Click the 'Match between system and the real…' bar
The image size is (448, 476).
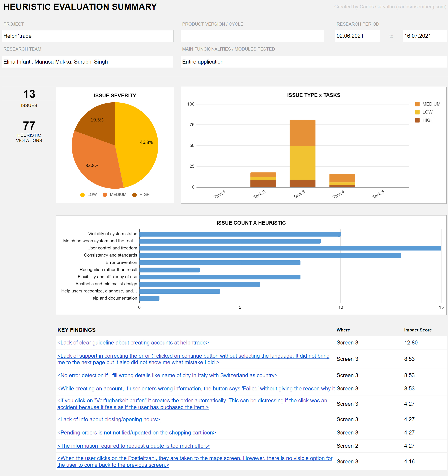click(x=230, y=241)
